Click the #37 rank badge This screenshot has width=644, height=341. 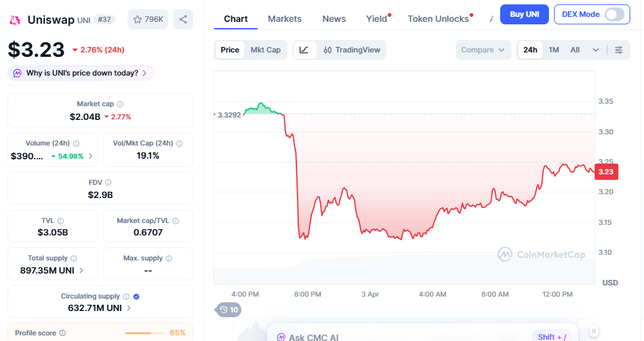[x=104, y=19]
